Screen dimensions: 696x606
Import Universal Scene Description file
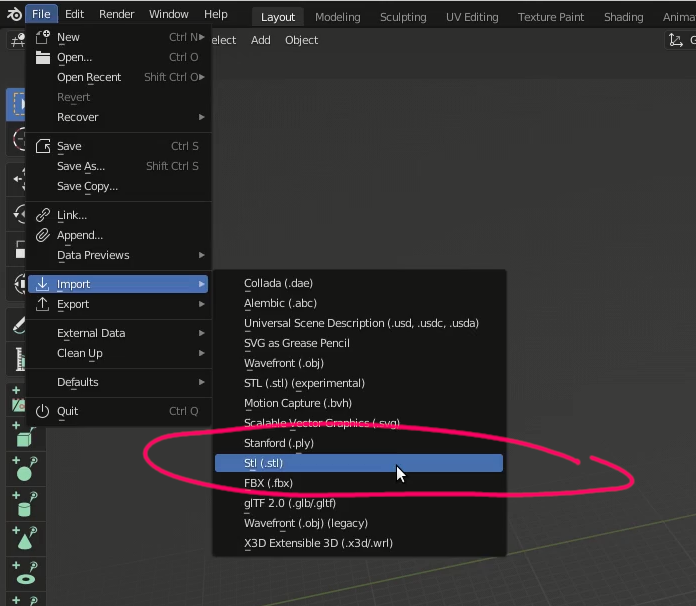click(x=359, y=323)
